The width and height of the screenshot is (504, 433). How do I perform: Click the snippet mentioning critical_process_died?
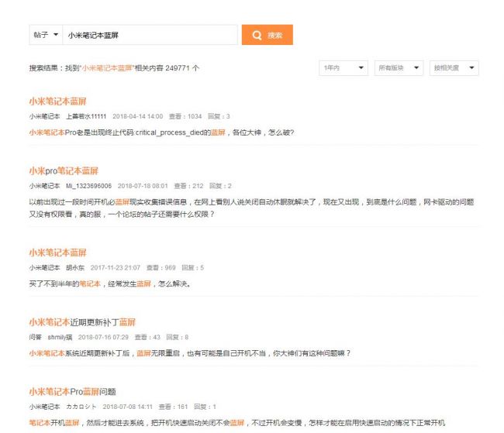click(161, 132)
